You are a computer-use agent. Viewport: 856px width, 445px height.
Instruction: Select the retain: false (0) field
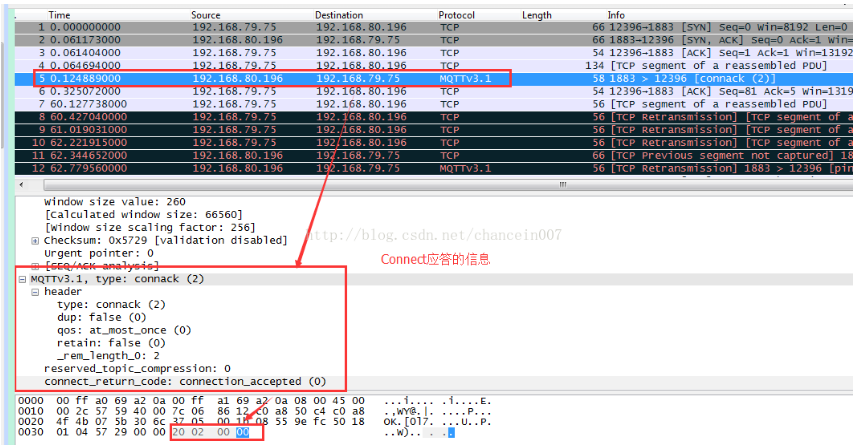[111, 343]
